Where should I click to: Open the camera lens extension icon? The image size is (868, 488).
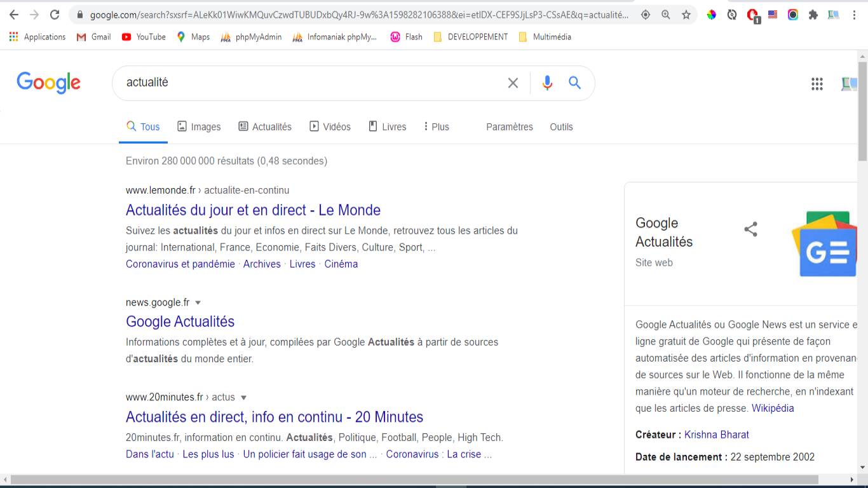(x=793, y=15)
